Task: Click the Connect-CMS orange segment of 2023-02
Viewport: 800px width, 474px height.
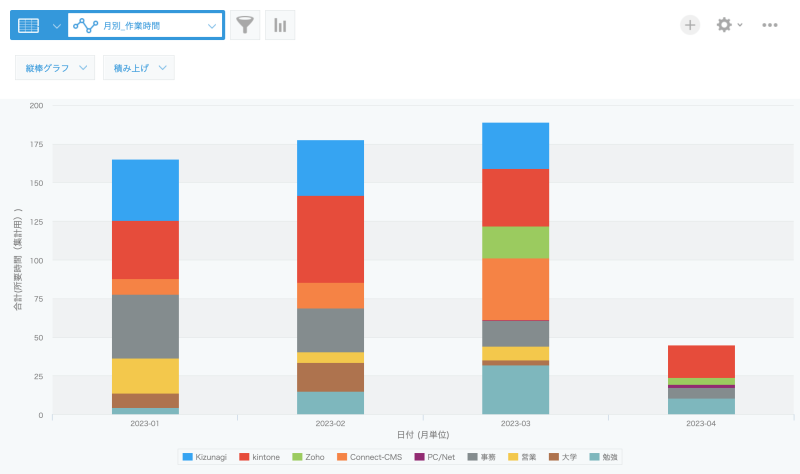Action: (x=331, y=296)
